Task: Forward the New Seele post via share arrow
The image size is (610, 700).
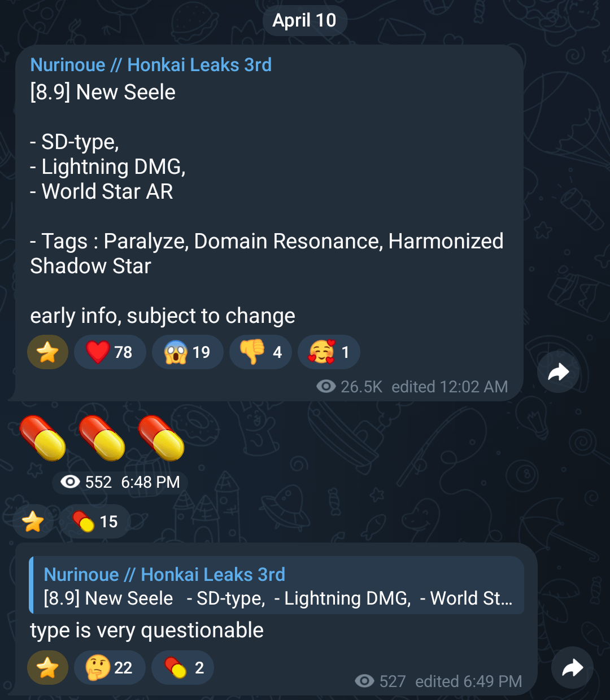Action: point(559,371)
